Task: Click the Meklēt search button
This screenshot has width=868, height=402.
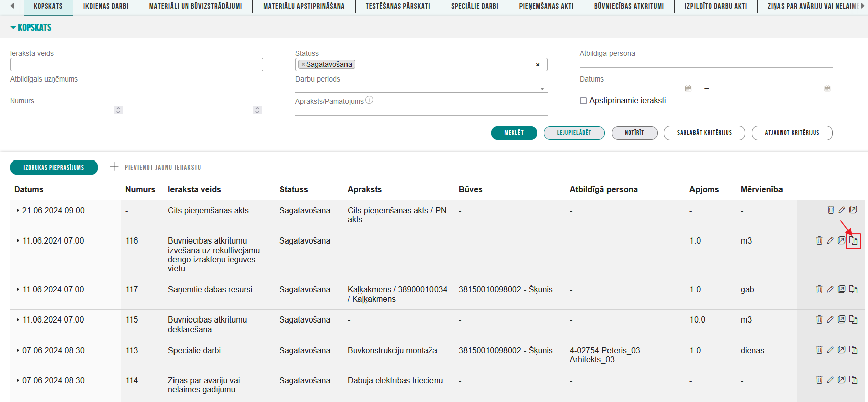Action: (x=514, y=133)
